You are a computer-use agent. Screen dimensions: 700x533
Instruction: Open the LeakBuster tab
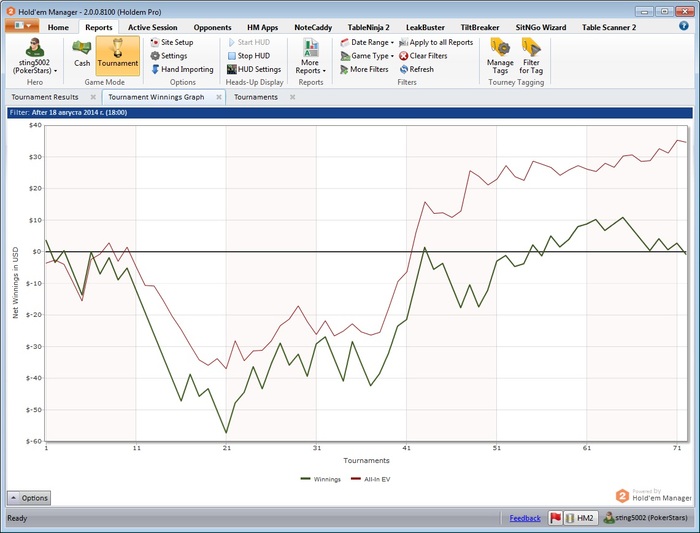425,27
